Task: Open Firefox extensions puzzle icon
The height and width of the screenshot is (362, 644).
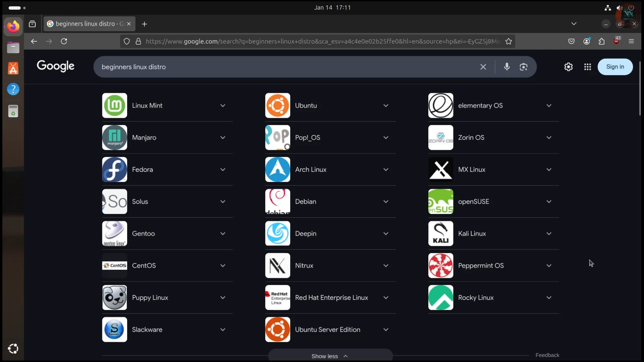Action: click(601, 41)
